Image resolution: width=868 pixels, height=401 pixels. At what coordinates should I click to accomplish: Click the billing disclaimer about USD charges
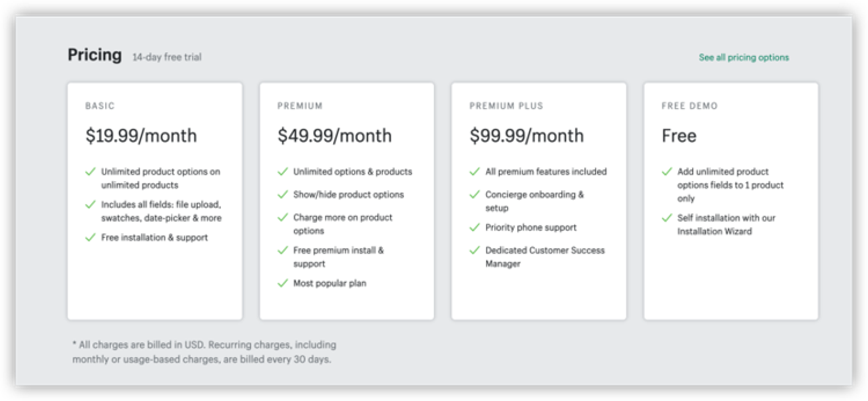tap(204, 352)
